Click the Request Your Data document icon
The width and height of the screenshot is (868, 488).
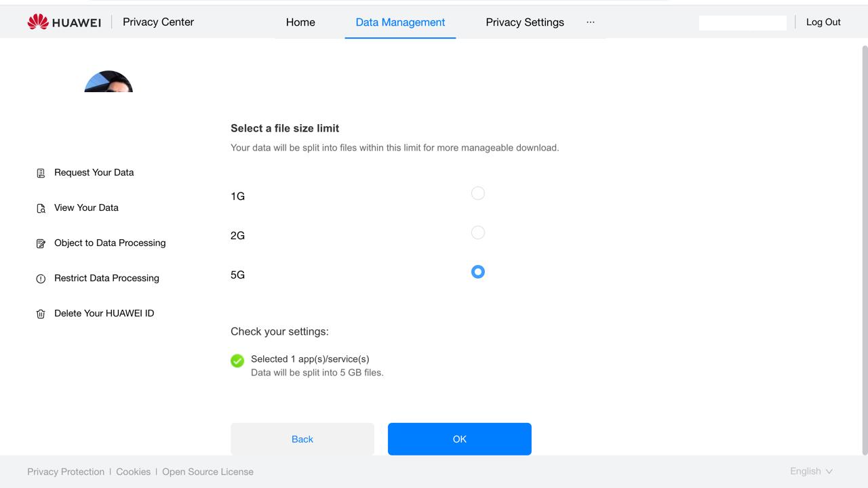click(x=41, y=173)
